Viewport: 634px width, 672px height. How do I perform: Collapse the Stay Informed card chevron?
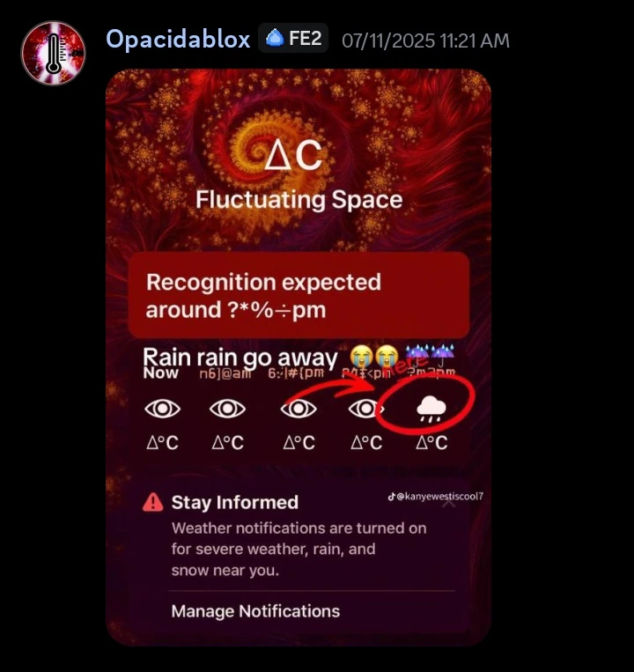pos(448,503)
